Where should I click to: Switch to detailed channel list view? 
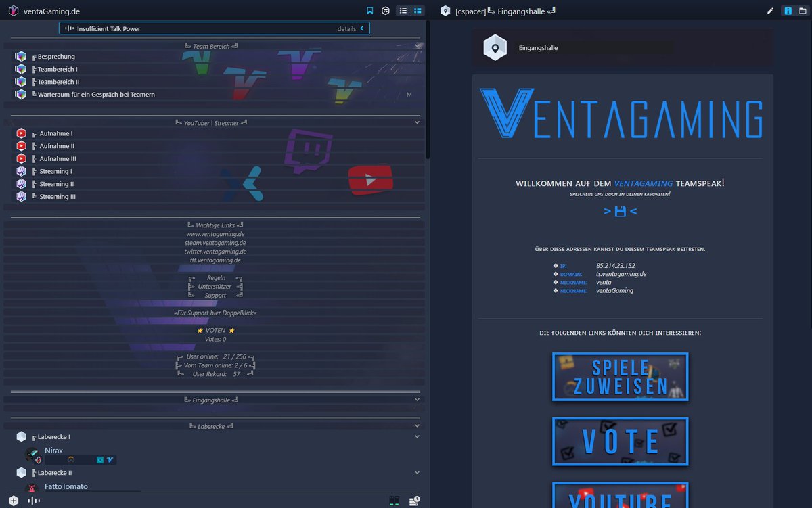click(x=418, y=11)
